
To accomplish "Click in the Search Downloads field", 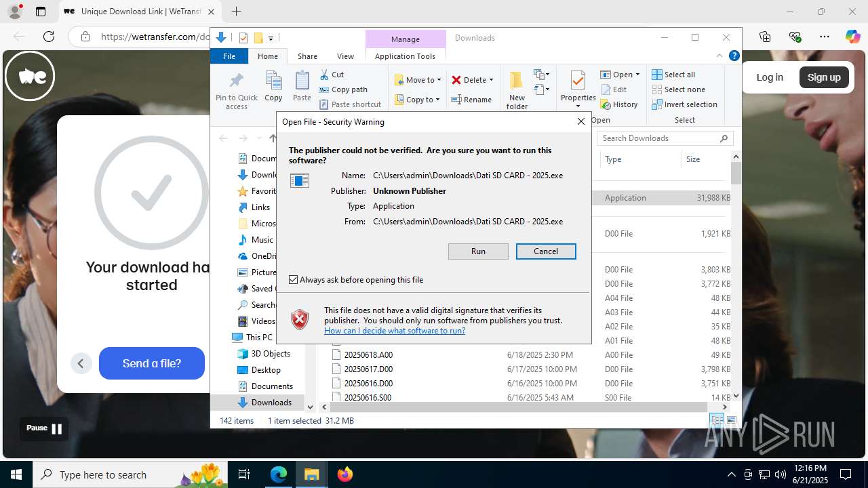I will tap(665, 138).
